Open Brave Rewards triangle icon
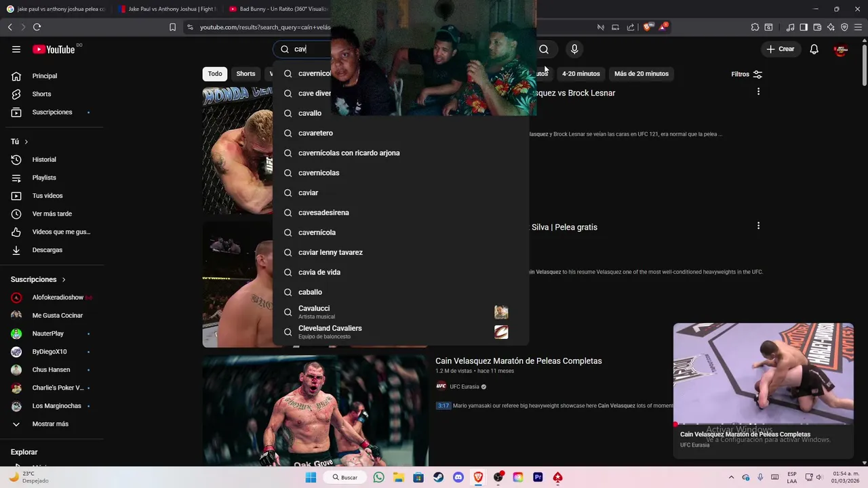Screen dimensions: 868x488 [x=663, y=27]
